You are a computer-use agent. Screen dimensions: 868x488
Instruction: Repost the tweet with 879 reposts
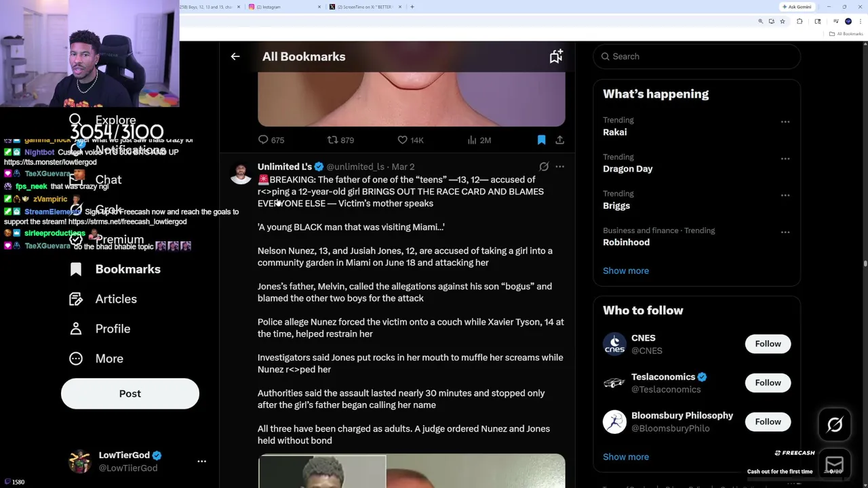340,140
